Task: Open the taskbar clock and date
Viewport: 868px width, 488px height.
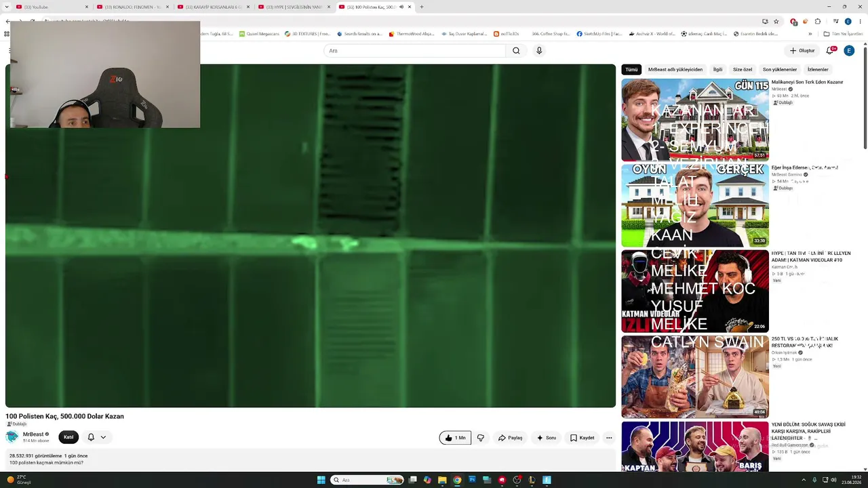Action: (852, 480)
